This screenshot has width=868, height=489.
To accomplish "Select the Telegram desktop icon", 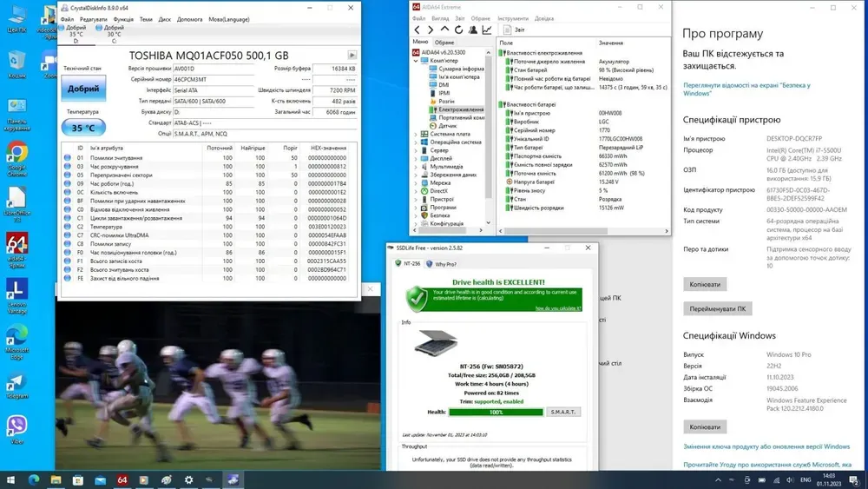I will [x=16, y=384].
